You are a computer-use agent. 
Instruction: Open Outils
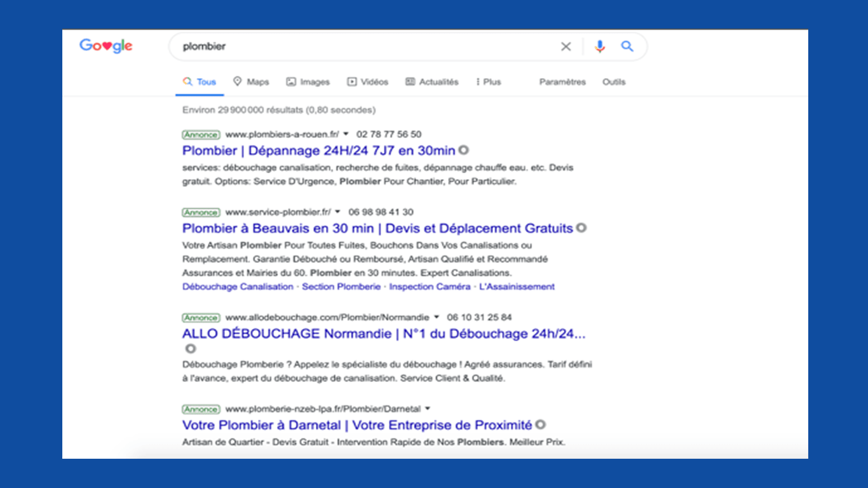[614, 82]
